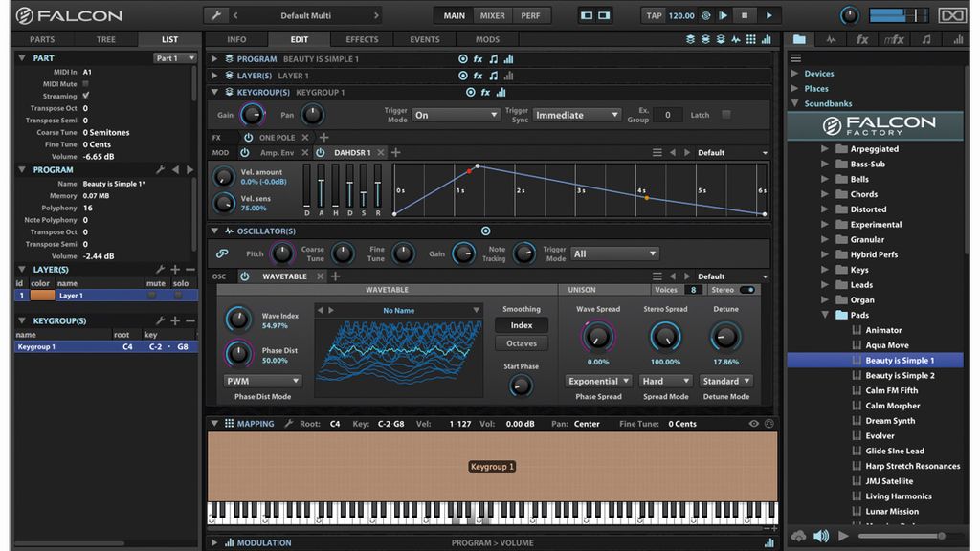The width and height of the screenshot is (980, 551).
Task: Click the fx icon on the PROGRAM row
Action: pos(479,58)
